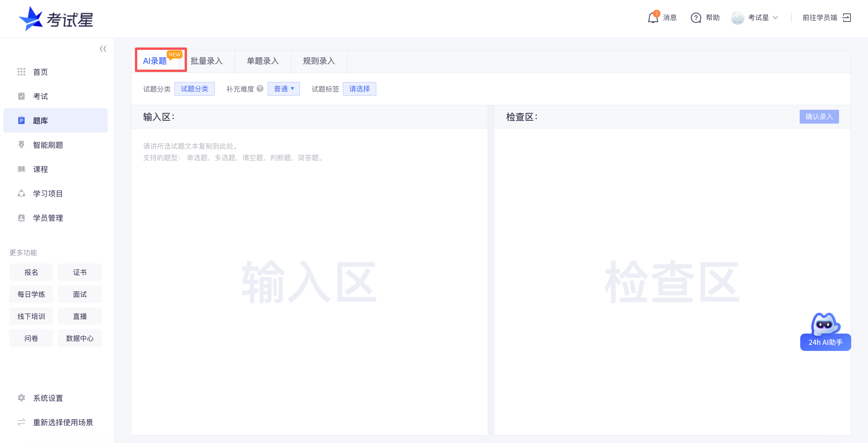Viewport: 868px width, 443px height.
Task: Open 数据中心 under 更多功能
Action: [80, 338]
